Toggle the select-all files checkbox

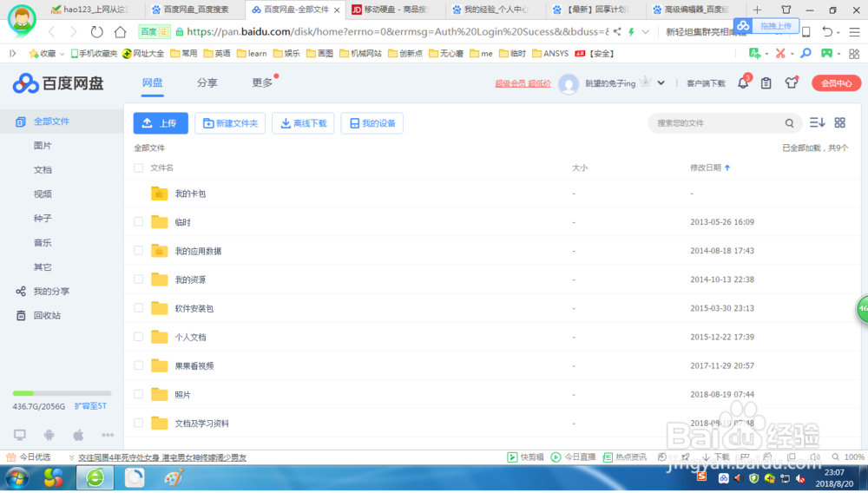[x=138, y=168]
